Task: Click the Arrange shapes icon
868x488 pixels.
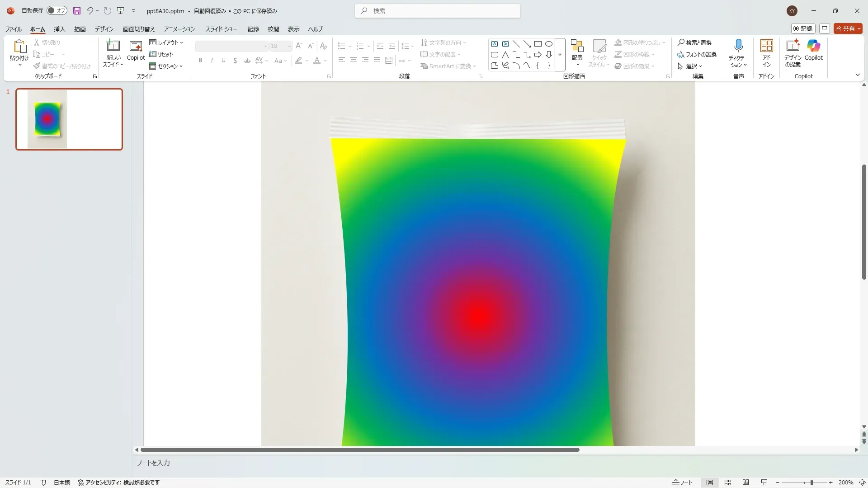Action: click(x=577, y=47)
